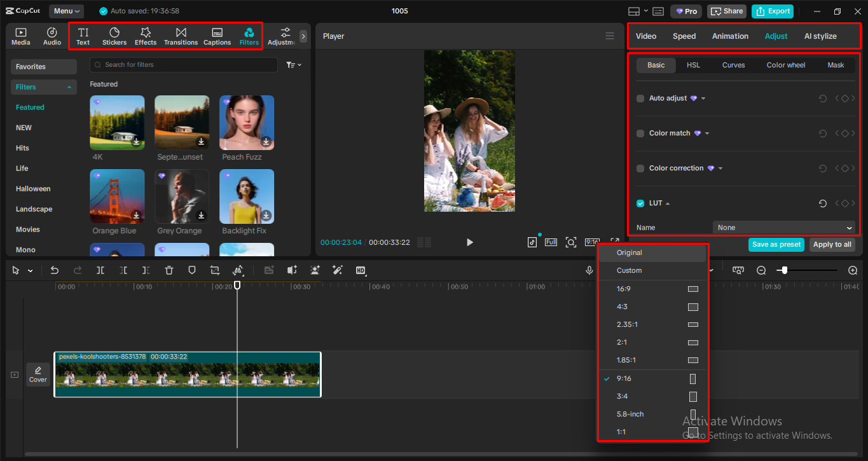The width and height of the screenshot is (868, 461).
Task: Select the Crop icon in the timeline toolbar
Action: 215,270
